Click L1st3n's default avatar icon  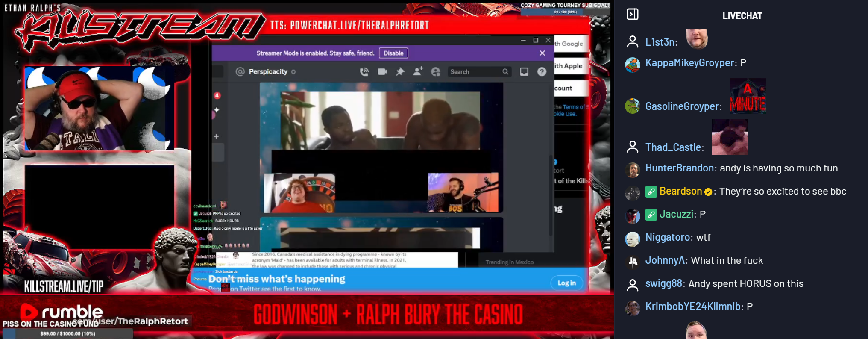(x=632, y=42)
